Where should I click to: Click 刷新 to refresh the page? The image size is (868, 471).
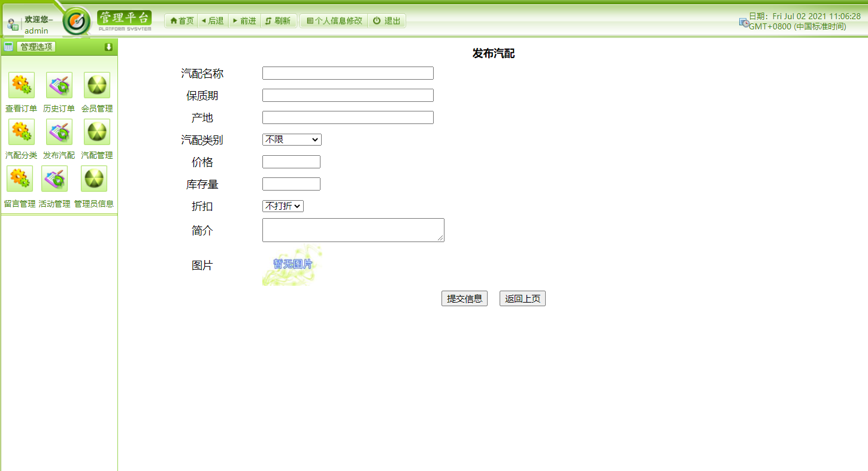[x=279, y=20]
